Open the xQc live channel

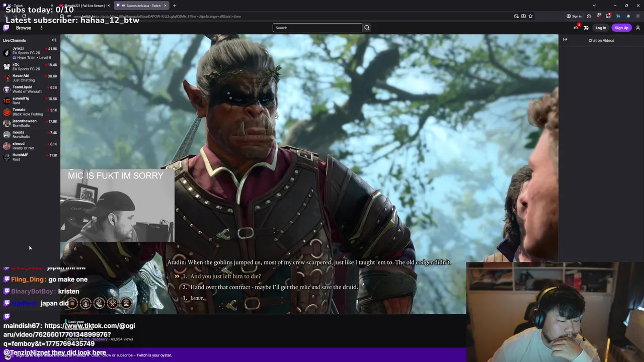[x=30, y=66]
